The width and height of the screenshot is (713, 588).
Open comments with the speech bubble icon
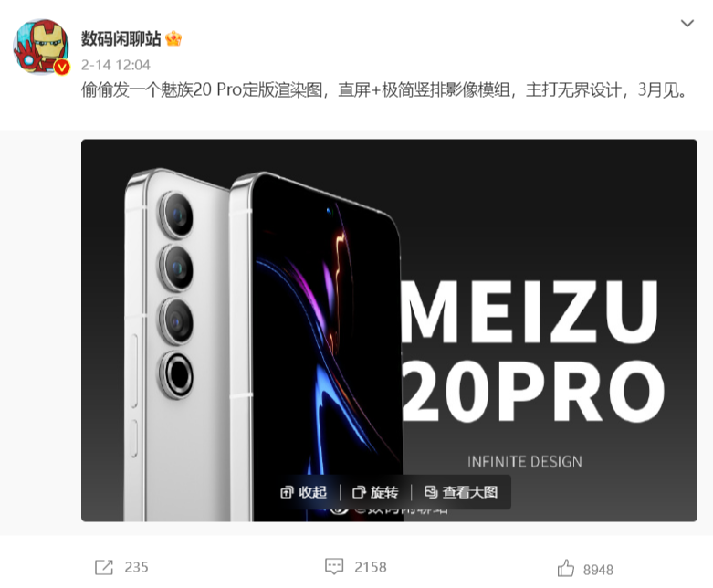tap(334, 567)
